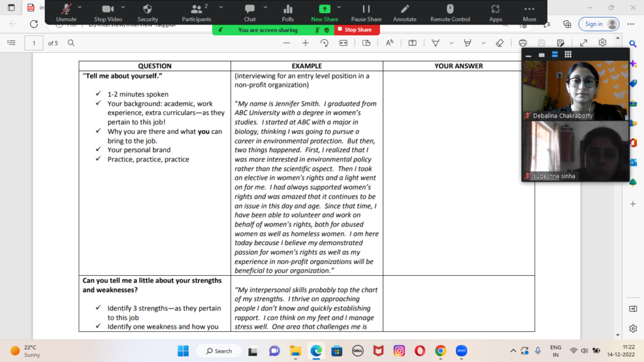This screenshot has width=644, height=362.
Task: Click the Annotate pencil tool
Action: point(404,12)
